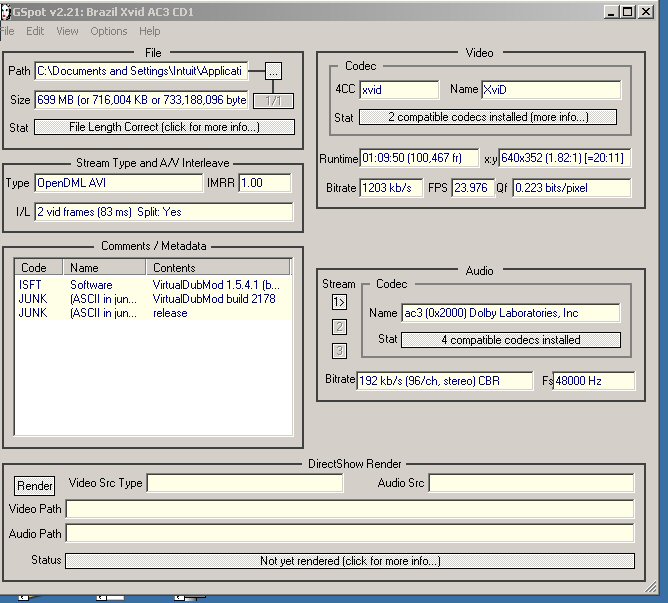Click the I/L interleave field

[x=164, y=212]
